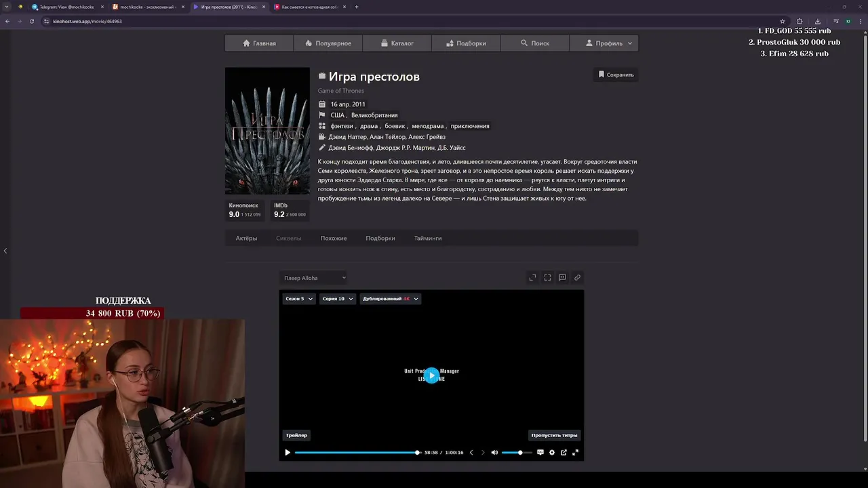The height and width of the screenshot is (488, 868).
Task: Click the Game of Thrones poster
Action: 267,131
